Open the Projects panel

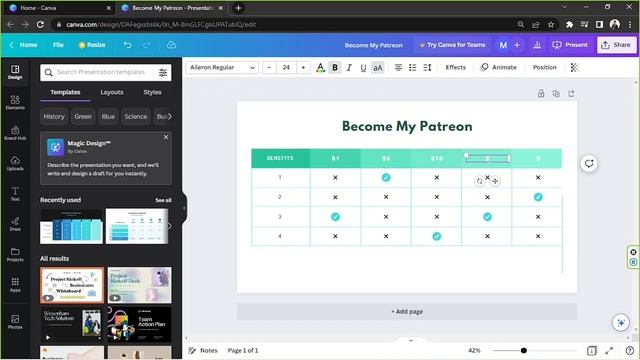15,254
